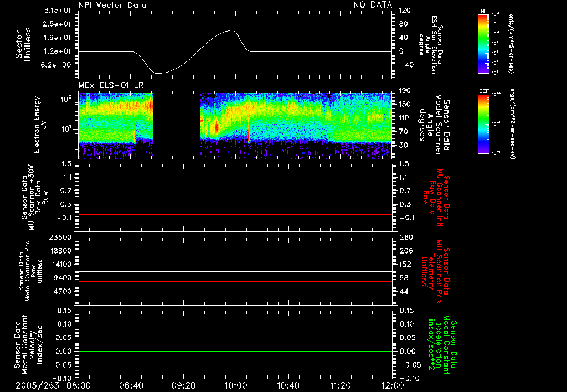Click the white sun elevation curve peak
Image resolution: width=567 pixels, height=392 pixels.
(x=232, y=30)
